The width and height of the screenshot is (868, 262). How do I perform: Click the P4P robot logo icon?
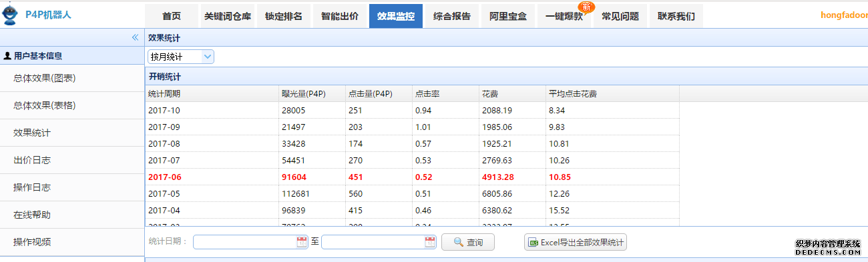[11, 13]
